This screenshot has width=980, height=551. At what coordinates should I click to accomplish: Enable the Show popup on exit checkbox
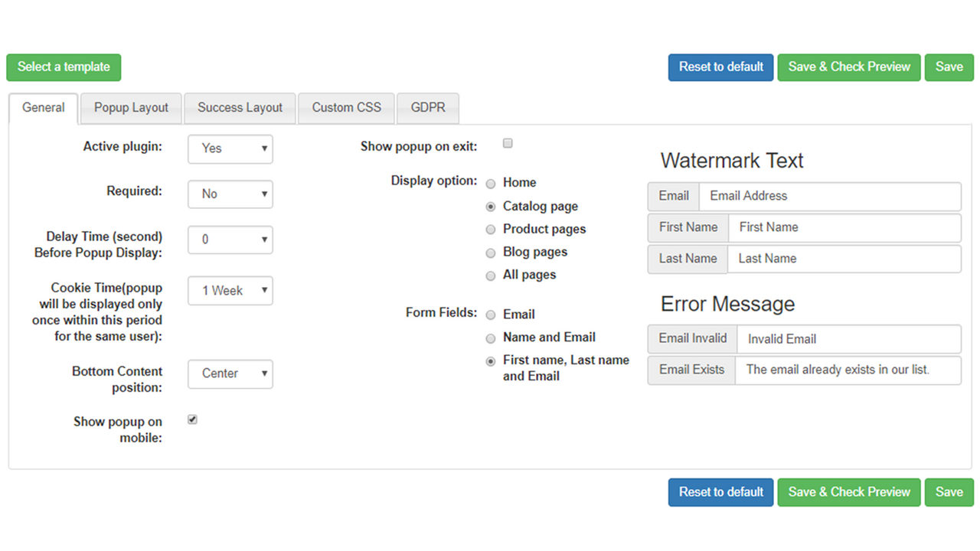coord(508,143)
